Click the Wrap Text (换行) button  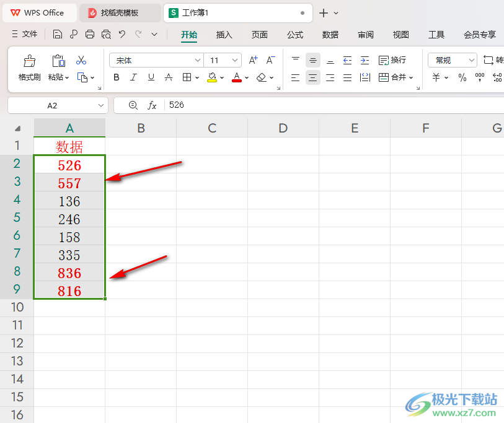tap(392, 60)
